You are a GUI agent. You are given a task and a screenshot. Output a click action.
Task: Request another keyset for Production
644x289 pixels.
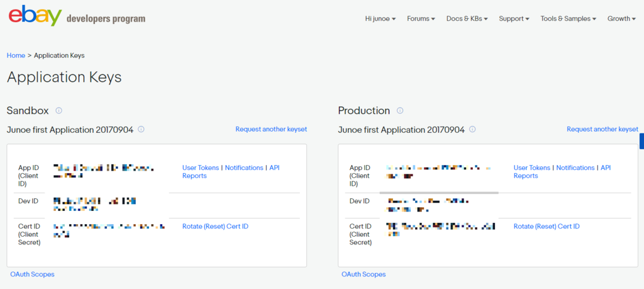[602, 129]
